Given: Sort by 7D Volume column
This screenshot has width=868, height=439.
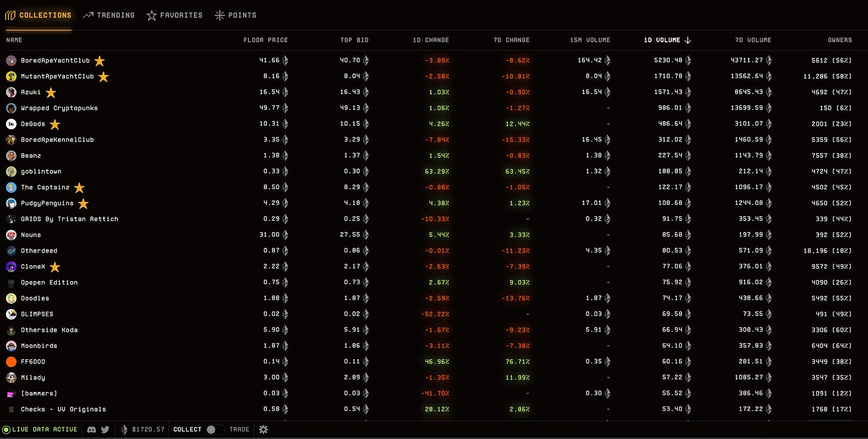Looking at the screenshot, I should coord(753,40).
